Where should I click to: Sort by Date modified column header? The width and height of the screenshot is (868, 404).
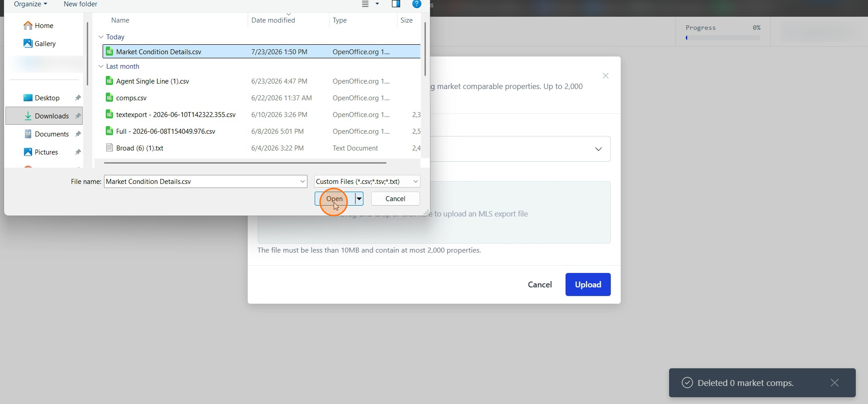273,20
